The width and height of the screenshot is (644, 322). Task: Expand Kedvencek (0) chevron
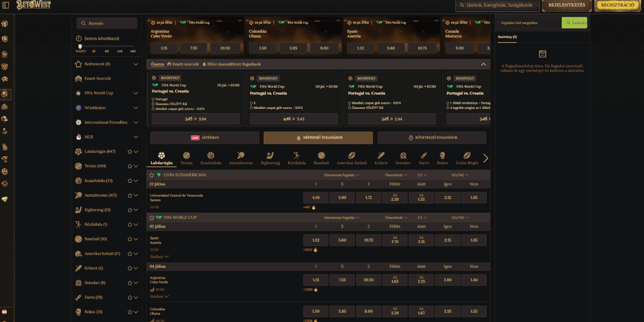(136, 64)
